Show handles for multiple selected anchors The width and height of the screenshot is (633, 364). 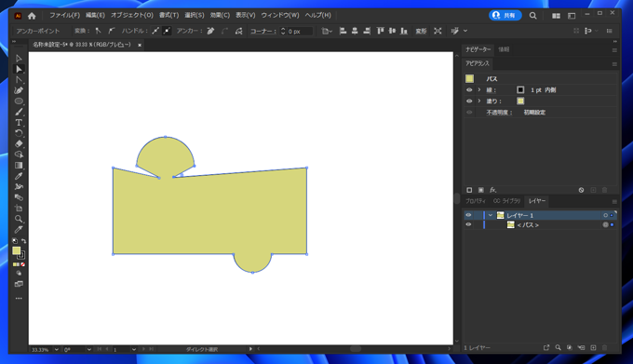tap(155, 31)
